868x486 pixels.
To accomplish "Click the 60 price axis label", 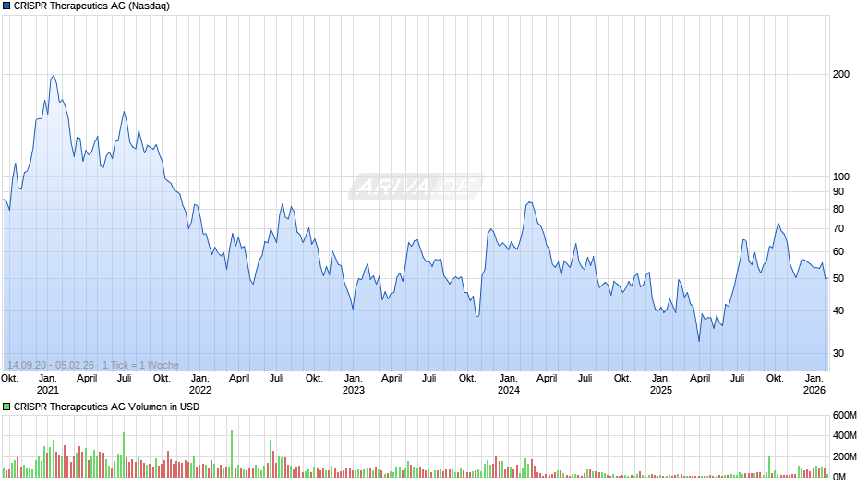I will [x=838, y=251].
